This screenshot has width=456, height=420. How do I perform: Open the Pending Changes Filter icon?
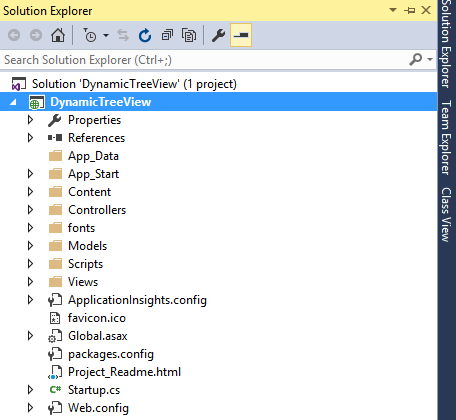tap(90, 35)
